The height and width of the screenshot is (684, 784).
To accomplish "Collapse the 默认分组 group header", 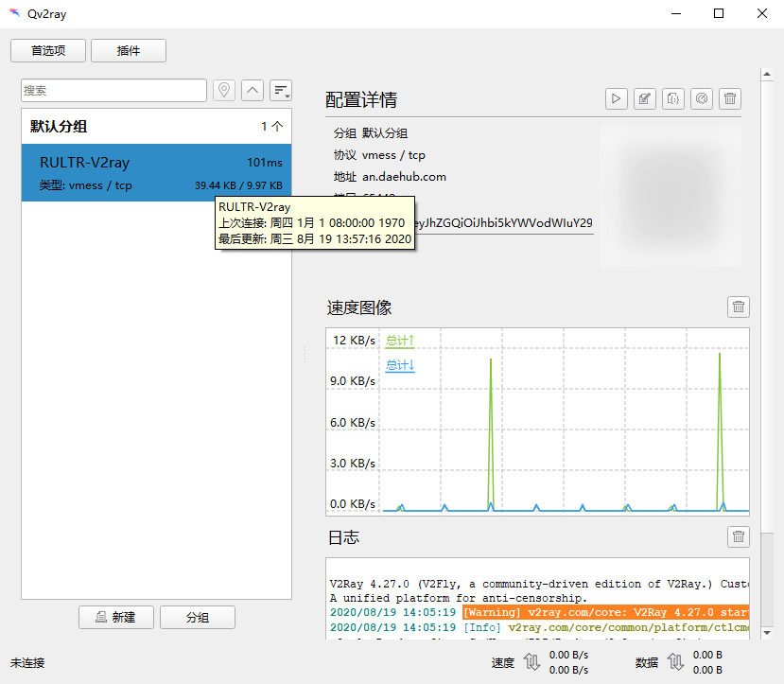I will pyautogui.click(x=156, y=127).
